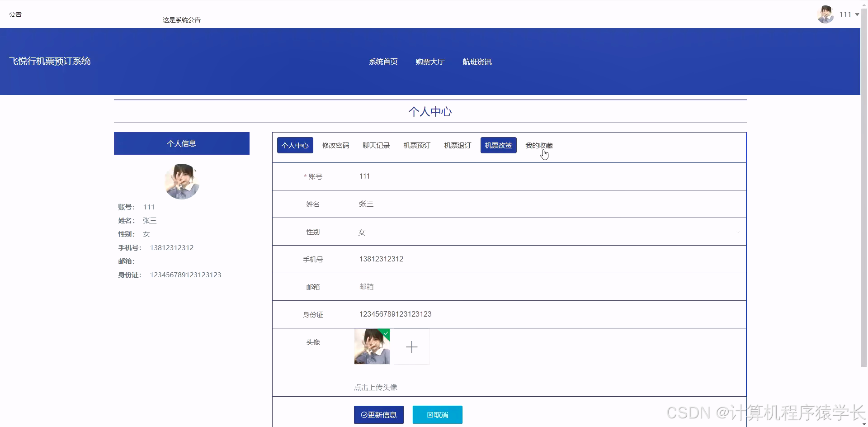Click the plus icon to upload a new avatar

coord(411,346)
